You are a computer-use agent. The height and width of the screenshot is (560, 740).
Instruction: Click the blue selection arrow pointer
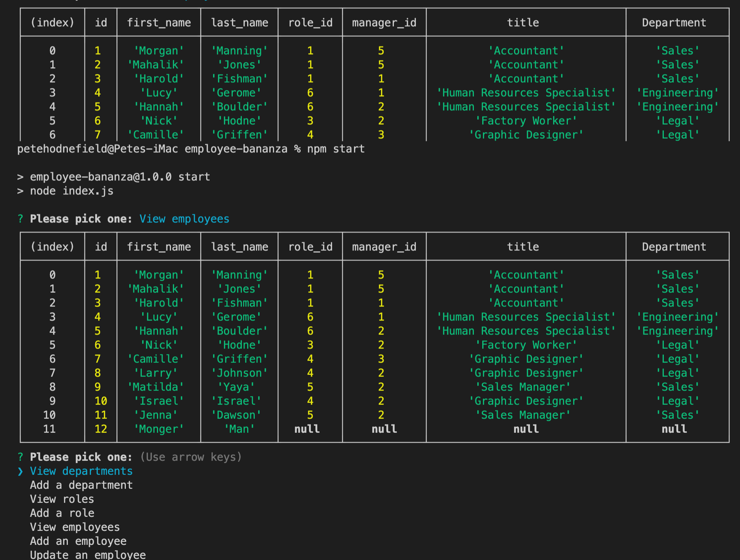[20, 471]
